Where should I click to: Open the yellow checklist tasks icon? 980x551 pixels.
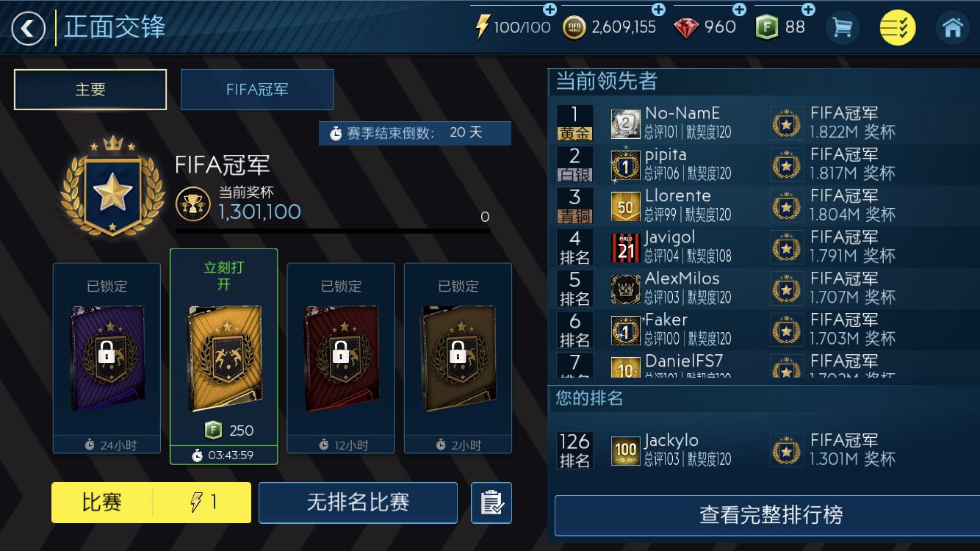coord(898,29)
